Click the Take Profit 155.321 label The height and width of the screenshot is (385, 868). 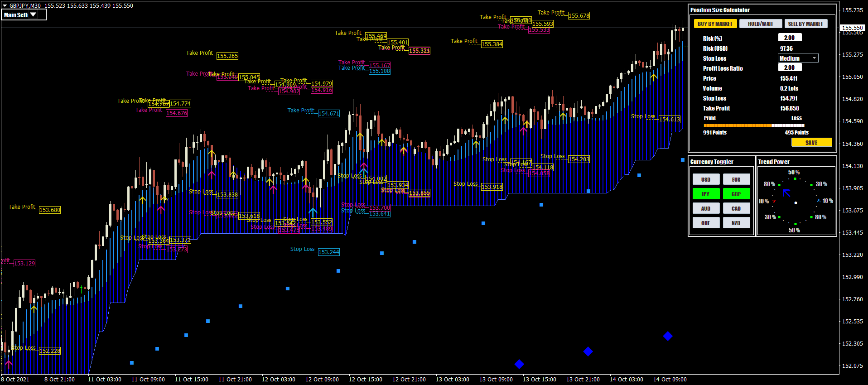click(419, 50)
